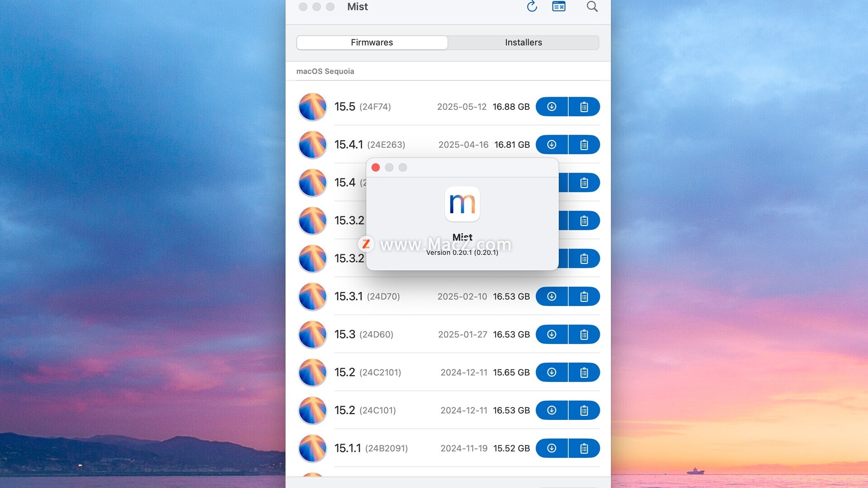Close the Mist About dialog
The height and width of the screenshot is (488, 868).
[x=376, y=168]
